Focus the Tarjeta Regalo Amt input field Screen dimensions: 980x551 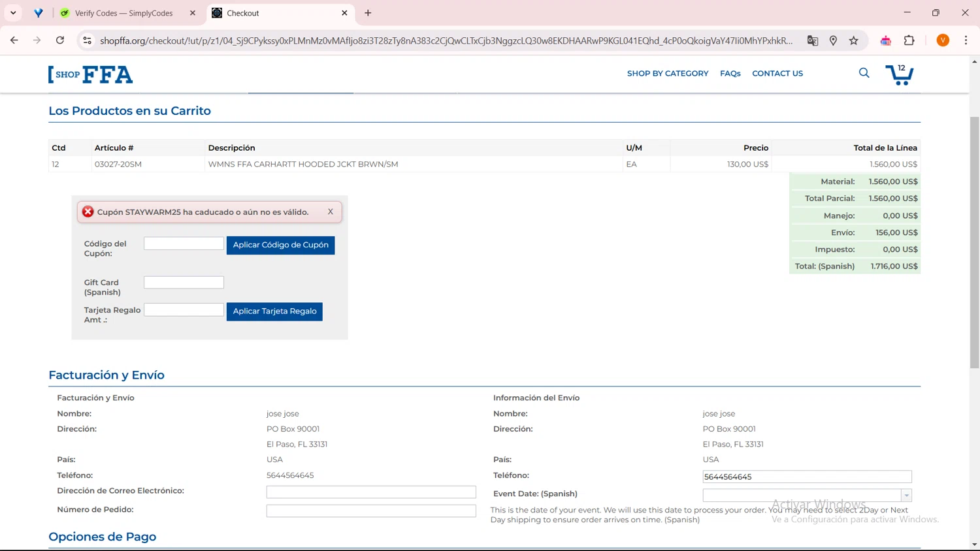184,309
